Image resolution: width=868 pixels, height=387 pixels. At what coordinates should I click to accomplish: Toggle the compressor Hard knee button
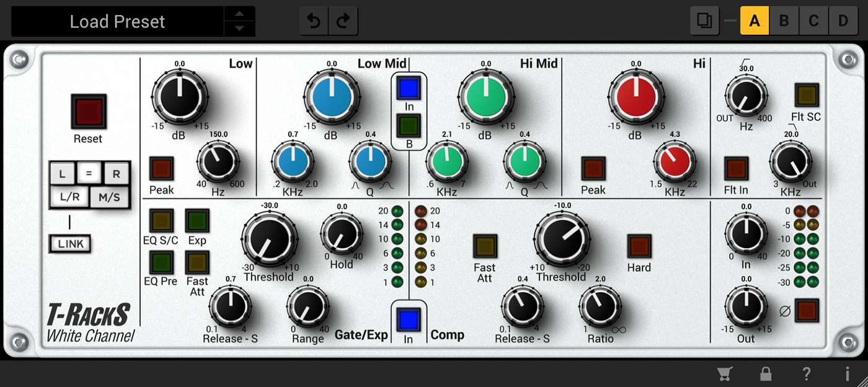click(639, 246)
